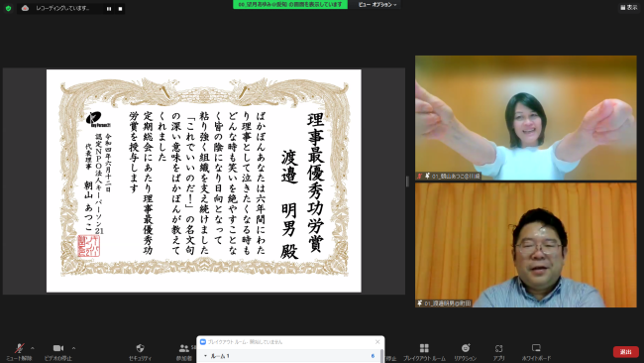Screen dimensions: 644x363
Task: Stop the cloud recording
Action: pos(120,9)
